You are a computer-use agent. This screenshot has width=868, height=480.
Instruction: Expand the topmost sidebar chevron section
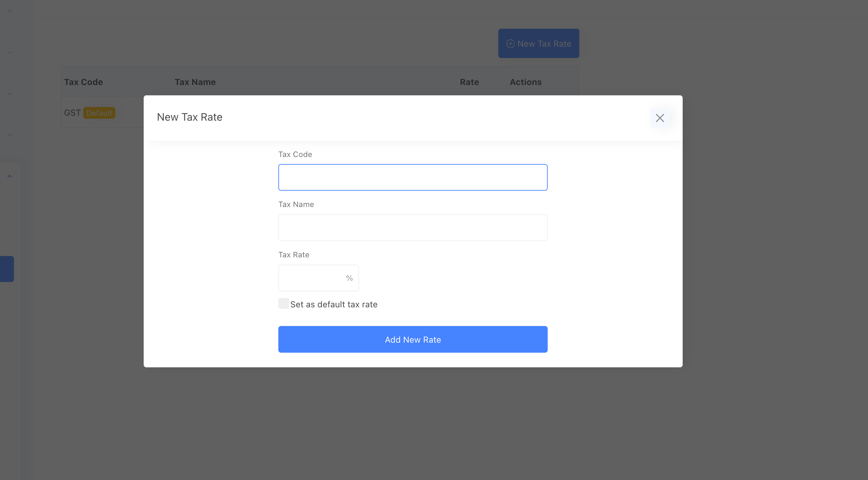[9, 11]
